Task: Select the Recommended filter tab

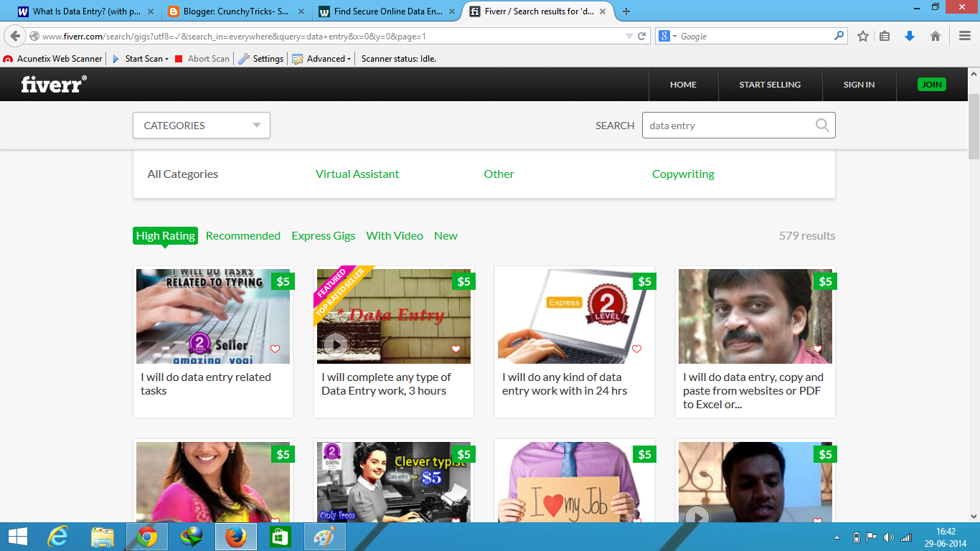Action: coord(243,235)
